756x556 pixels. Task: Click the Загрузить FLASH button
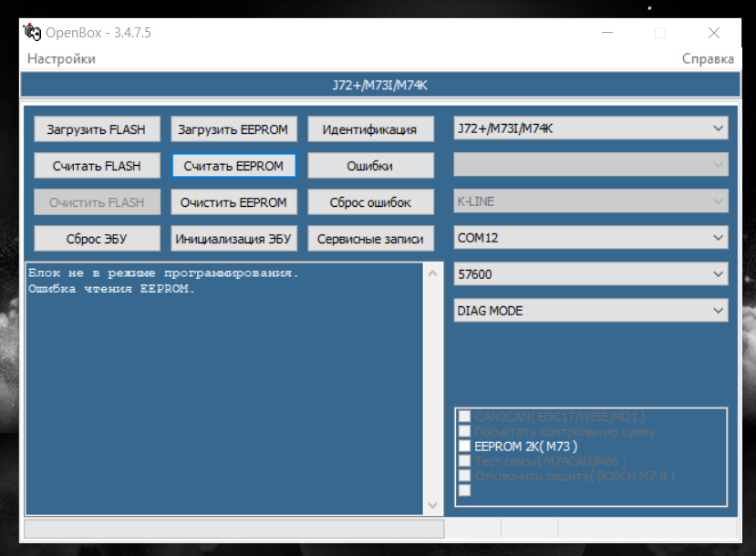pos(97,129)
